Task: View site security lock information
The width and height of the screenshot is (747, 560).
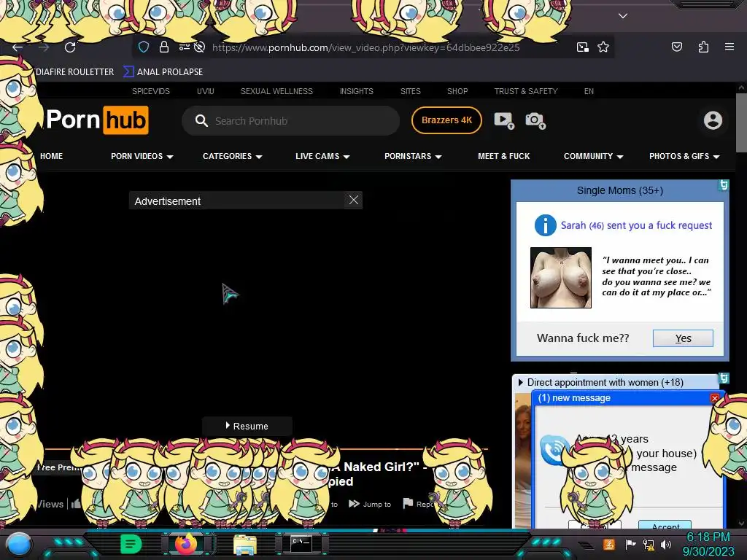Action: pos(164,47)
